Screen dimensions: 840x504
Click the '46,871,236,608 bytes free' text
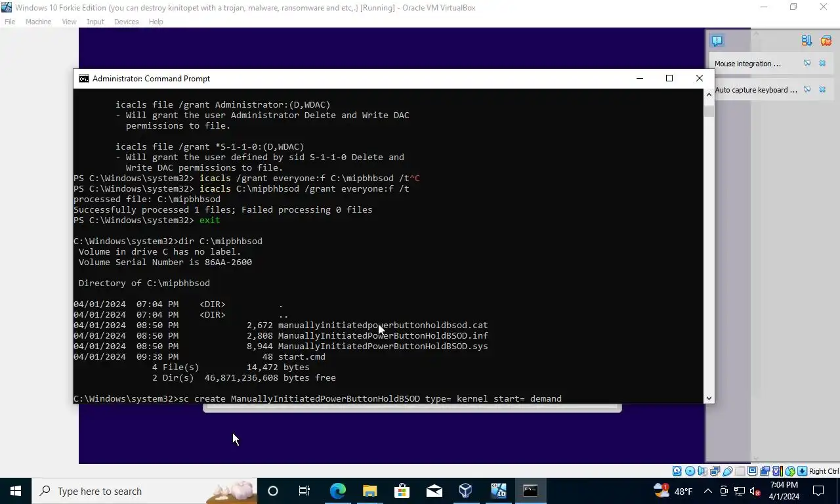270,377
